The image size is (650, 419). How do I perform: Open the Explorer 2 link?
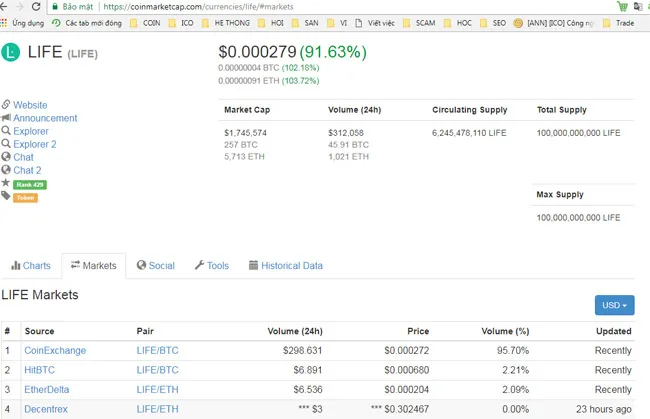coord(34,144)
